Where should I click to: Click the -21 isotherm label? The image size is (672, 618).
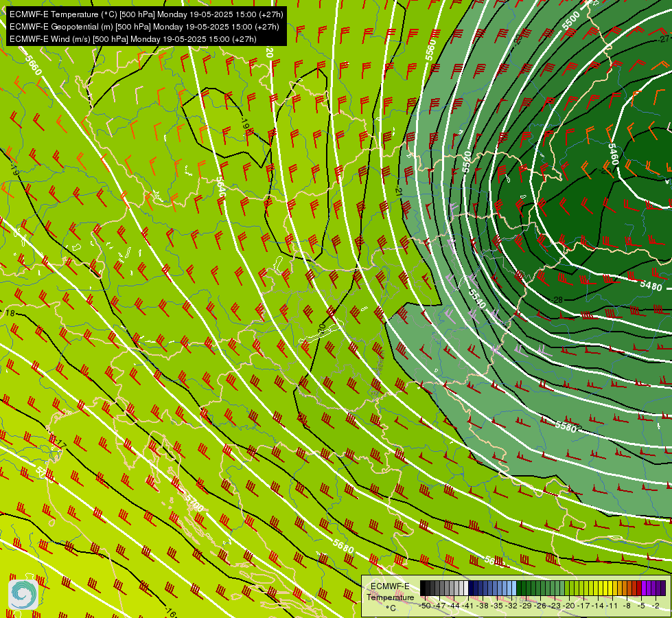pyautogui.click(x=398, y=192)
